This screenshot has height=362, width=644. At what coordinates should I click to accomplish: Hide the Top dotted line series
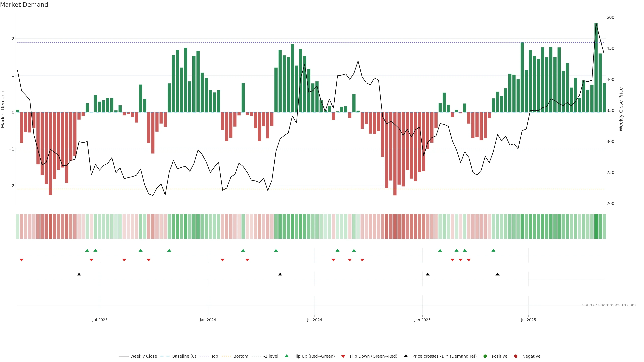[214, 356]
